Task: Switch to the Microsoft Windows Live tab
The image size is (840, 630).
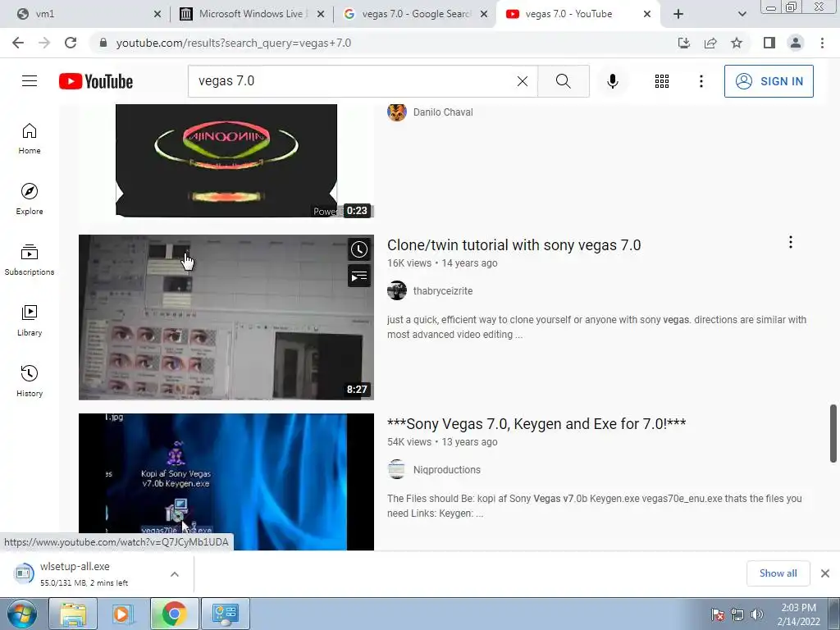Action: [252, 14]
